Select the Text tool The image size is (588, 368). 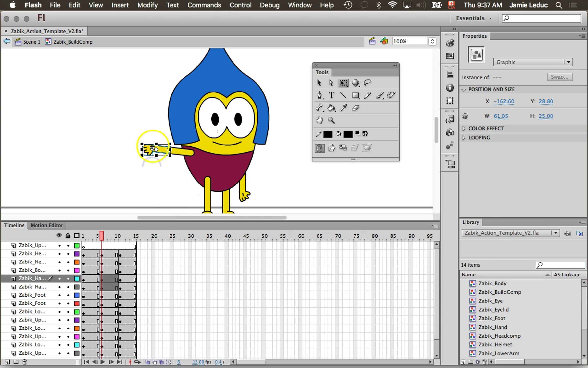331,95
